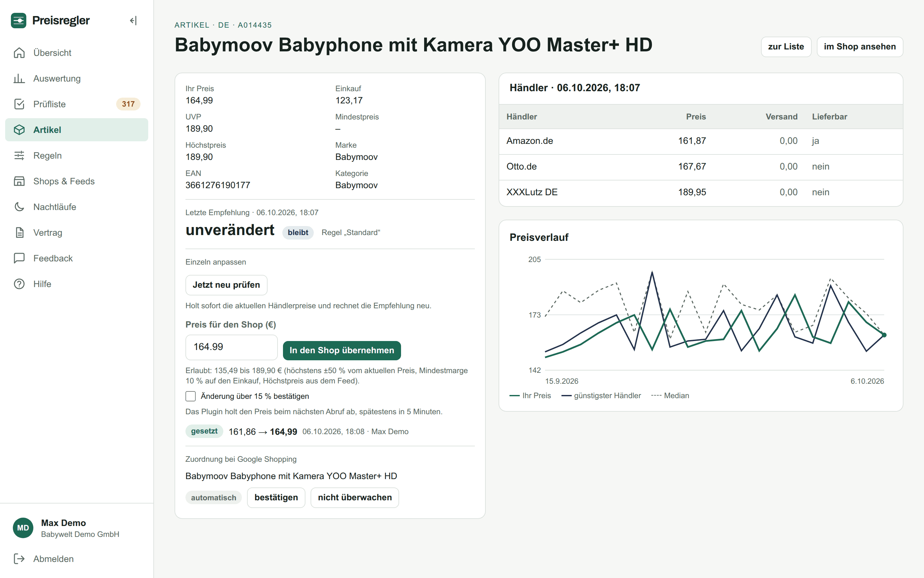
Task: Click the Regeln sliders icon
Action: [19, 155]
